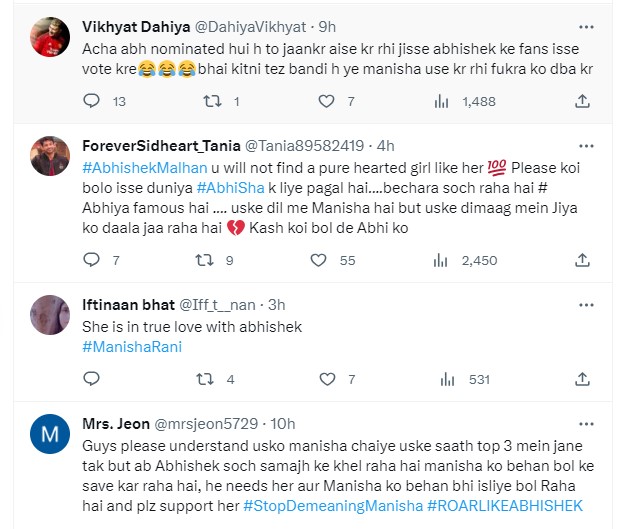Open the #ROARLIKEABHISHEK hashtag
Screen dimensions: 628x529
click(504, 506)
